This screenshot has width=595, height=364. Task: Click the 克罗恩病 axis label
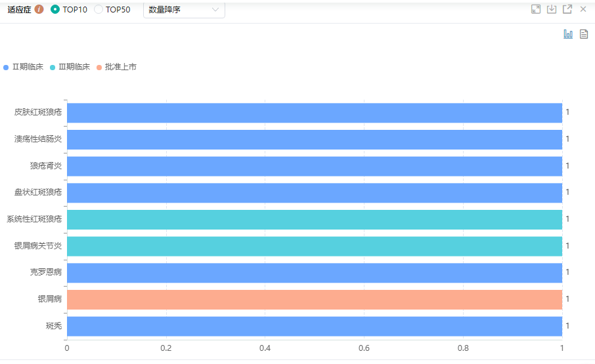[46, 272]
